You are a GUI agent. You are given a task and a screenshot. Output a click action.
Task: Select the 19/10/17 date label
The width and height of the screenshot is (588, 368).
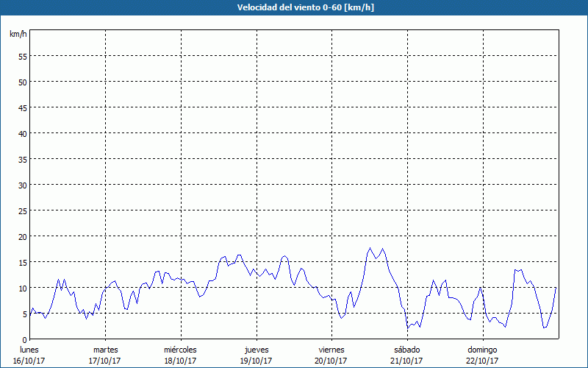coord(257,361)
